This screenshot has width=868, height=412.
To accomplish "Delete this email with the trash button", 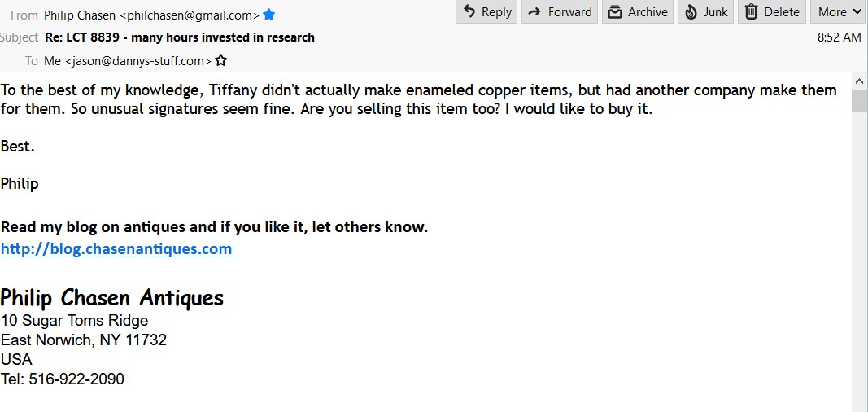I will (x=772, y=11).
